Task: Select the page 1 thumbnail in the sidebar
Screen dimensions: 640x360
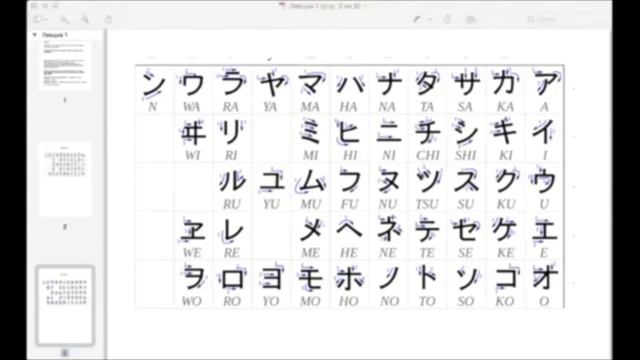Action: [65, 65]
